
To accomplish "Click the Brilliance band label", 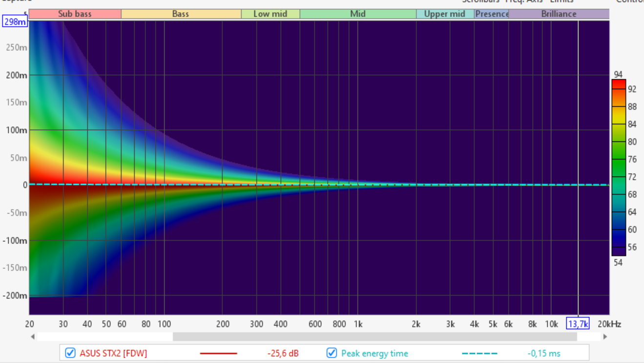I will click(x=559, y=14).
